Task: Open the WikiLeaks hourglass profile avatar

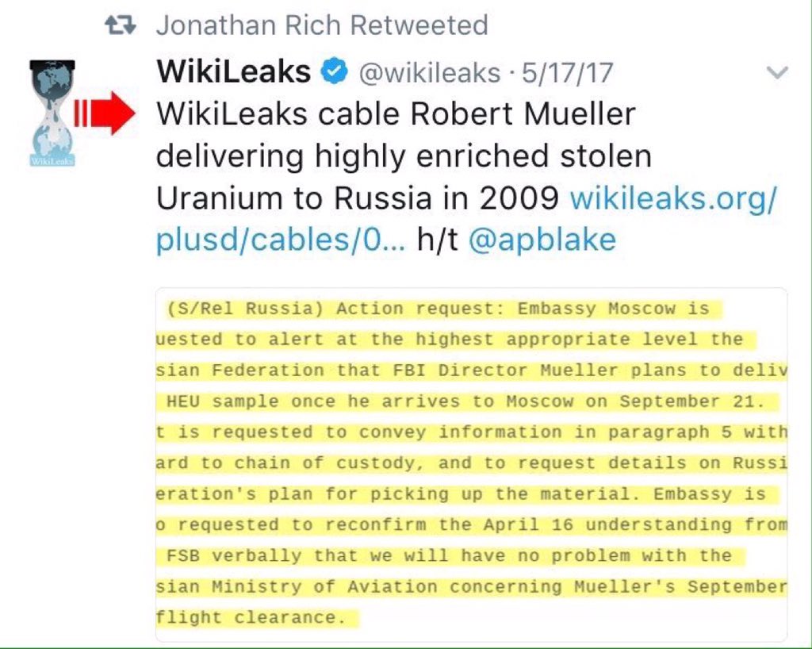Action: pyautogui.click(x=52, y=112)
